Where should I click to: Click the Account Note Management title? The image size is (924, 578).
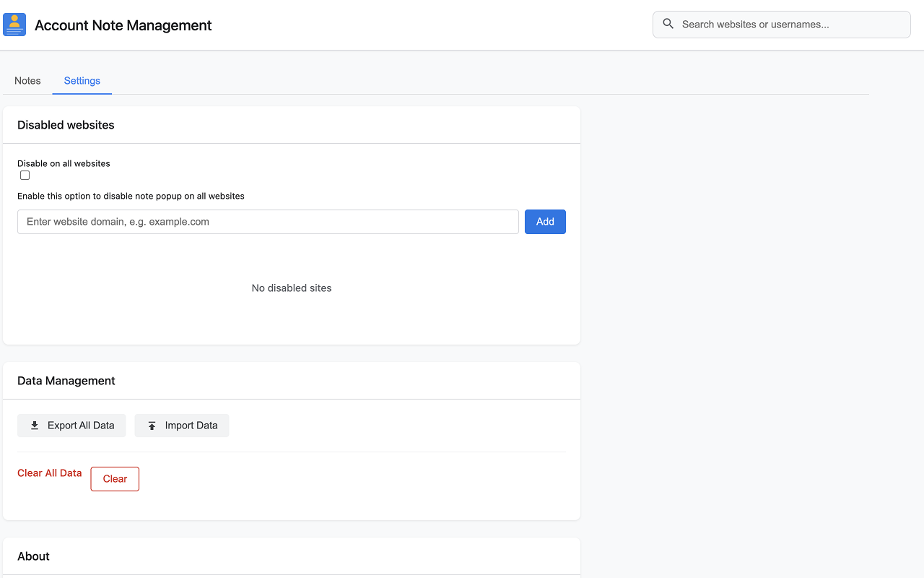coord(123,25)
